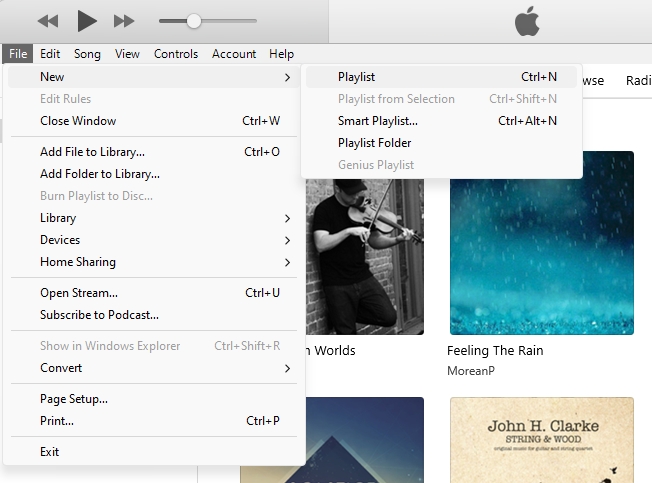
Task: Open the Devices submenu
Action: coord(153,240)
